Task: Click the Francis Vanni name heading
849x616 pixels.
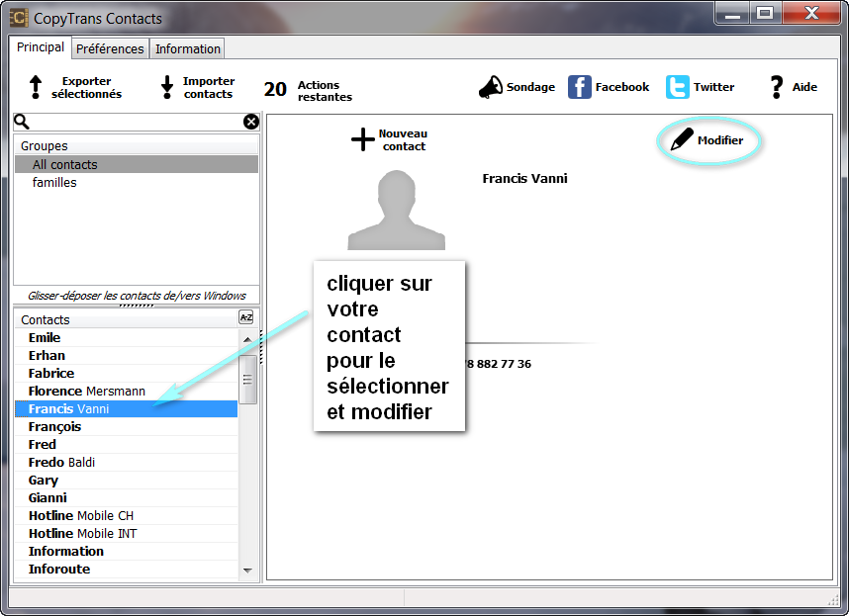Action: point(524,179)
